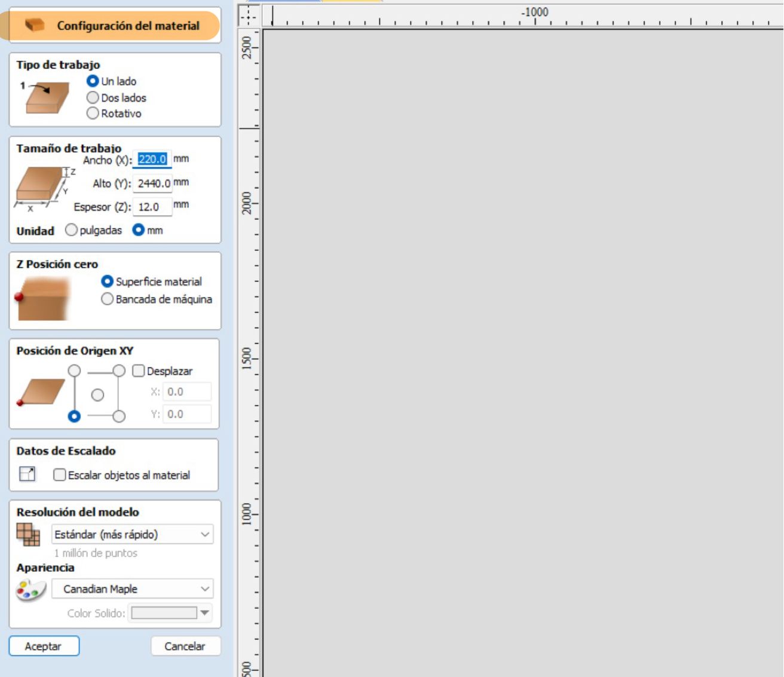Click the XYZ job size diagram
This screenshot has width=784, height=677.
45,189
